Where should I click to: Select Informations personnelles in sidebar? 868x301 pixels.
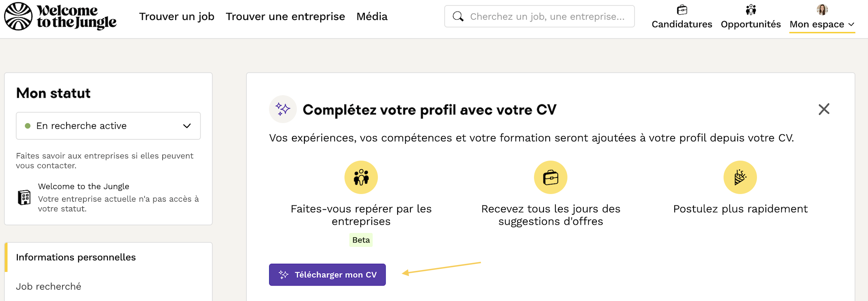pos(76,257)
